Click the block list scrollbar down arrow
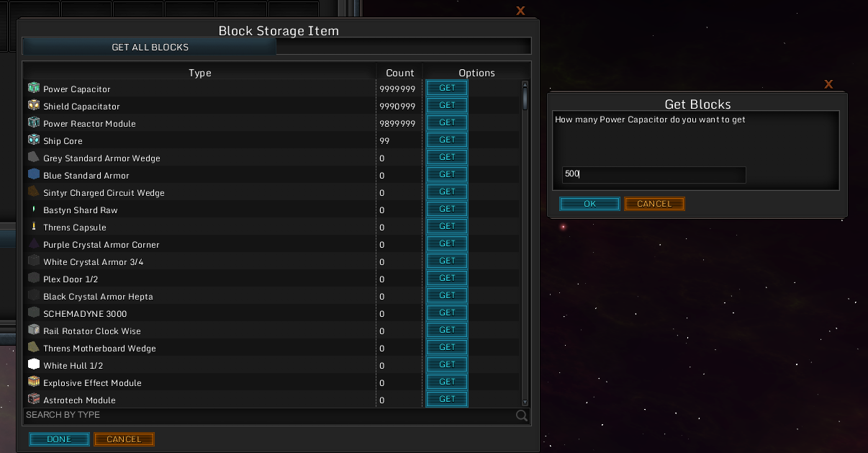 coord(525,403)
